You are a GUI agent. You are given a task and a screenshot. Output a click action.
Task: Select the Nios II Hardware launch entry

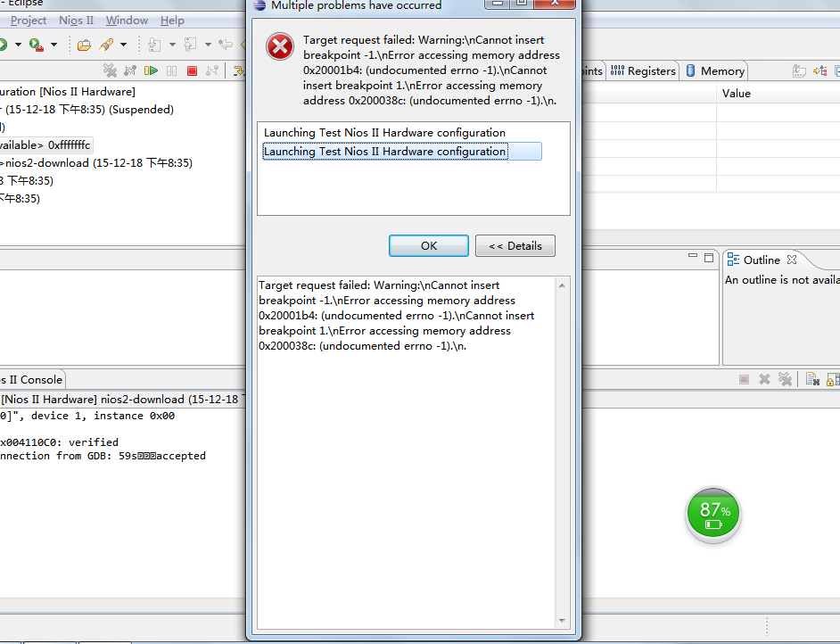pos(68,92)
